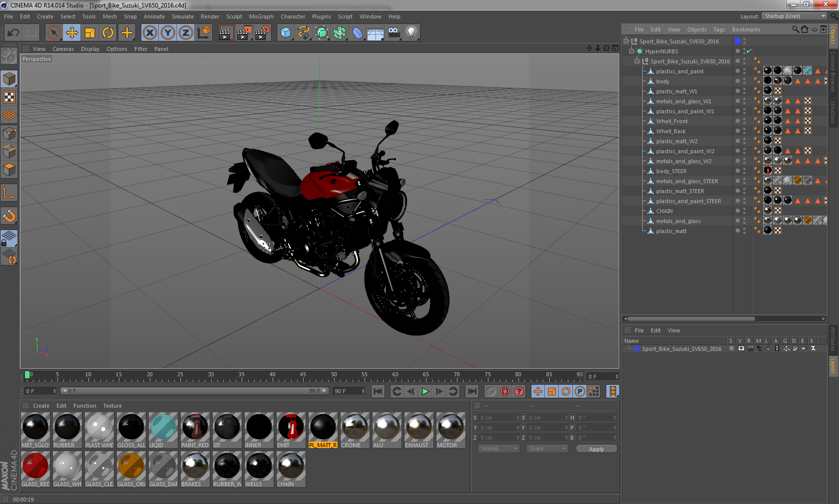Select the Make Editable icon
This screenshot has height=504, width=839.
(9, 55)
